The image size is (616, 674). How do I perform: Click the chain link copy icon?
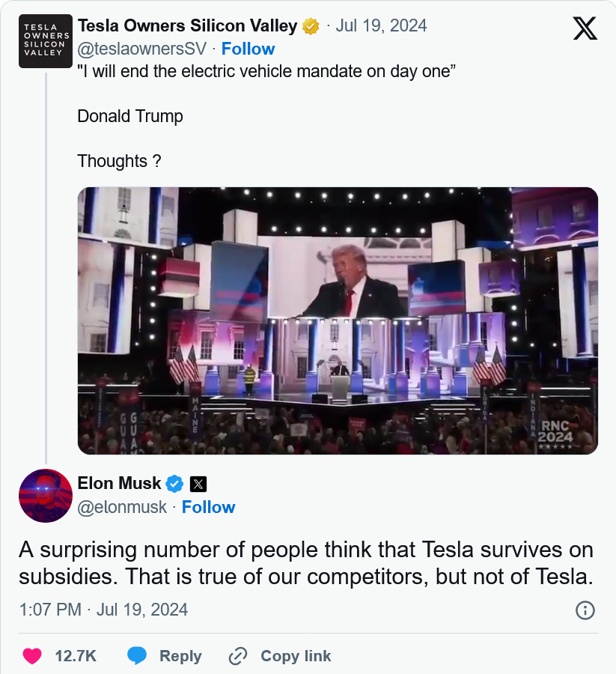pos(238,656)
